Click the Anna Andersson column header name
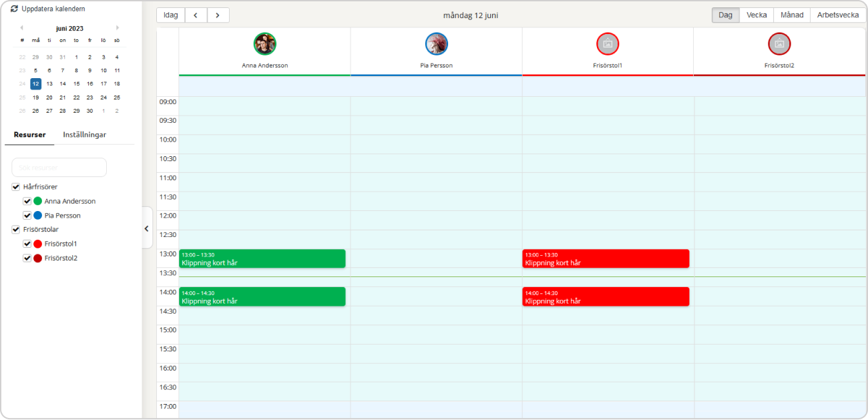This screenshot has width=868, height=420. point(264,65)
